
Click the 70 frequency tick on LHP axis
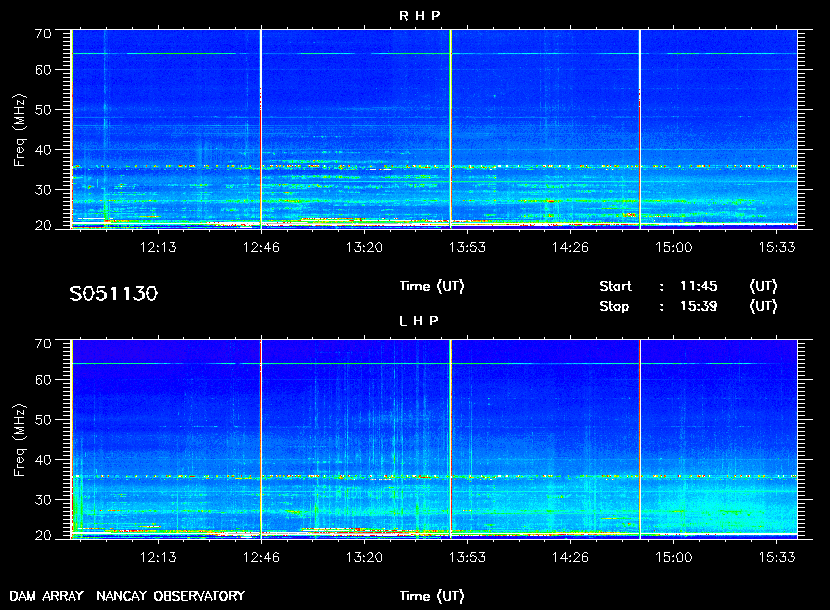pyautogui.click(x=43, y=344)
